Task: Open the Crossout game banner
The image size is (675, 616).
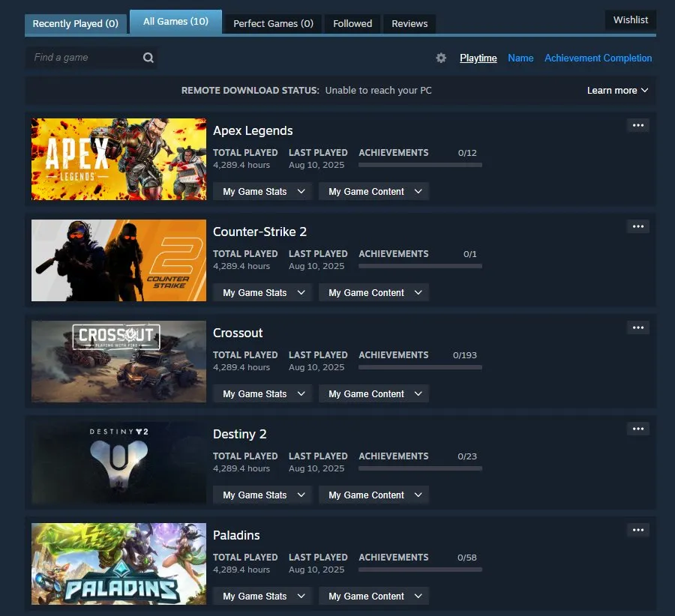Action: tap(118, 361)
